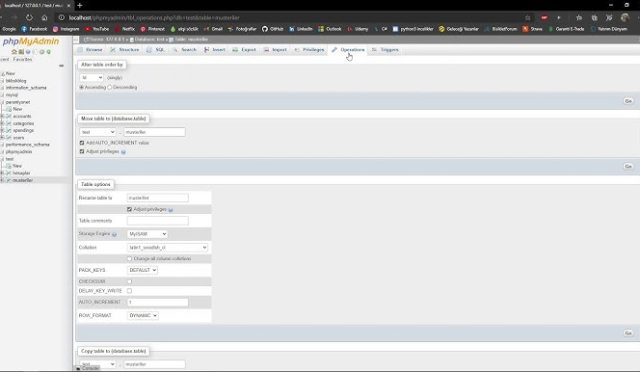The image size is (640, 372).
Task: Click Go for Move table section
Action: [x=628, y=166]
